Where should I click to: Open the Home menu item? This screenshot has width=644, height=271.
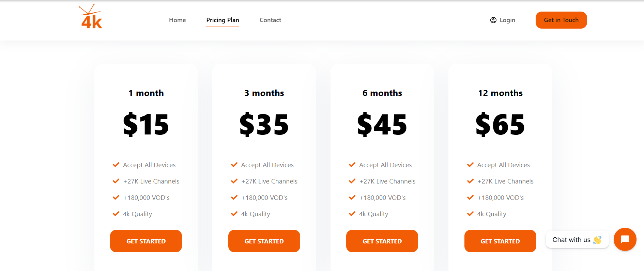tap(177, 20)
